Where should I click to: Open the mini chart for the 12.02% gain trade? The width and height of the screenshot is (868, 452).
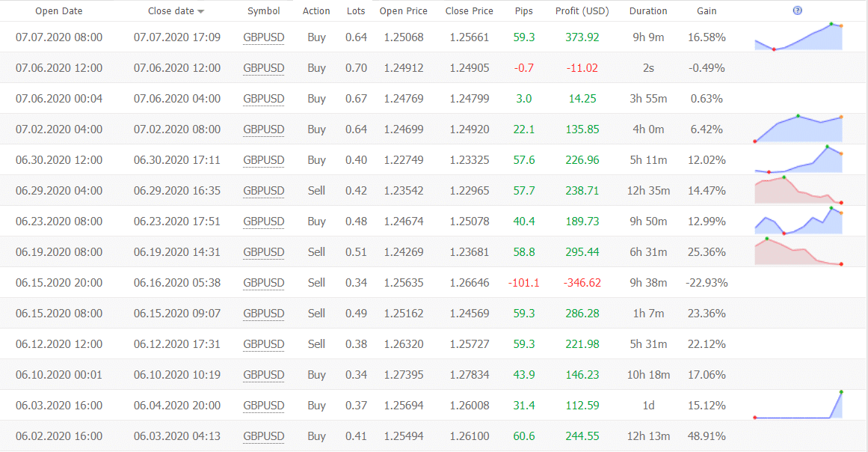[798, 159]
